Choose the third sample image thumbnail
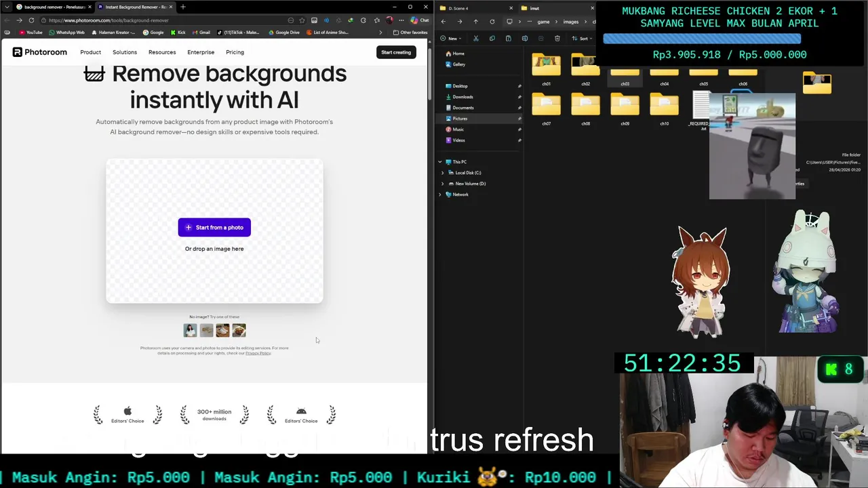This screenshot has width=868, height=488. pos(222,330)
